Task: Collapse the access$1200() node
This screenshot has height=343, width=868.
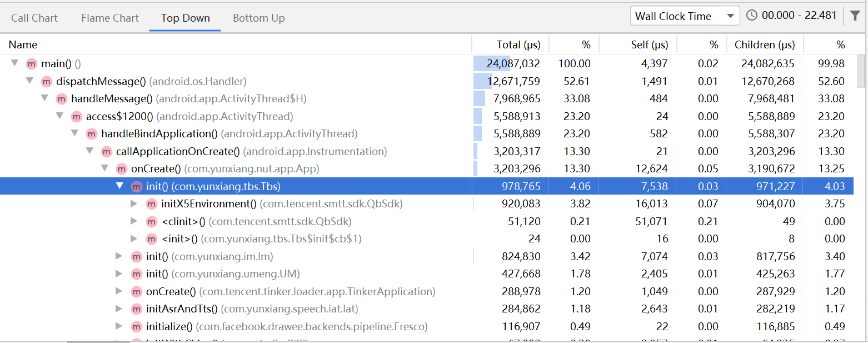Action: [x=59, y=116]
